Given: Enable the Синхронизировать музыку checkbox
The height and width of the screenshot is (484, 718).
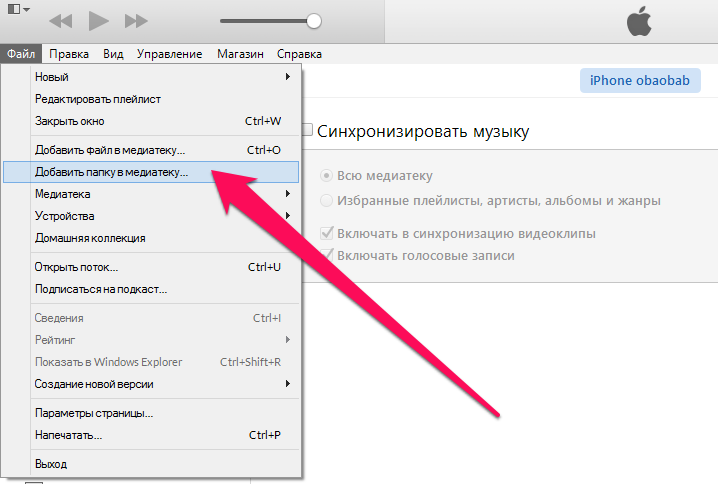Looking at the screenshot, I should (x=307, y=131).
